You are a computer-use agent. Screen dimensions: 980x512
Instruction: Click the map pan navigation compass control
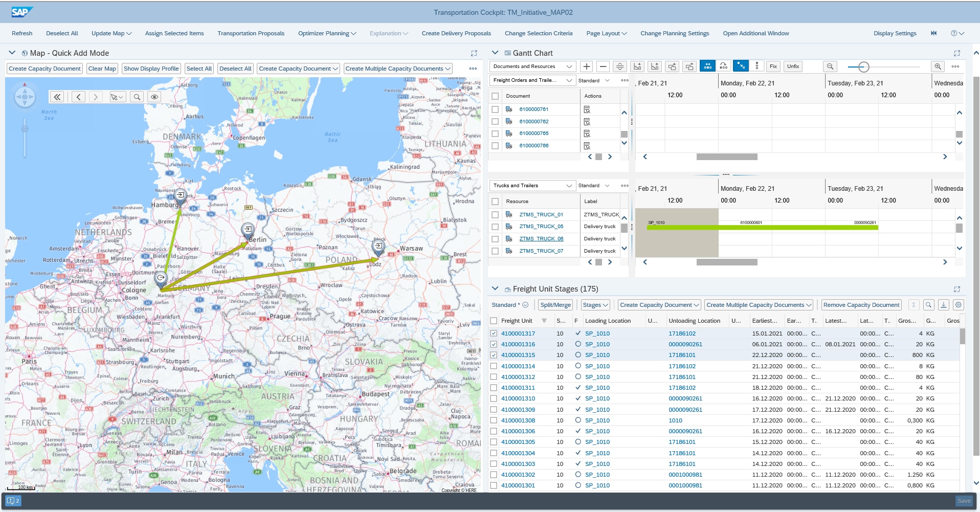(25, 96)
